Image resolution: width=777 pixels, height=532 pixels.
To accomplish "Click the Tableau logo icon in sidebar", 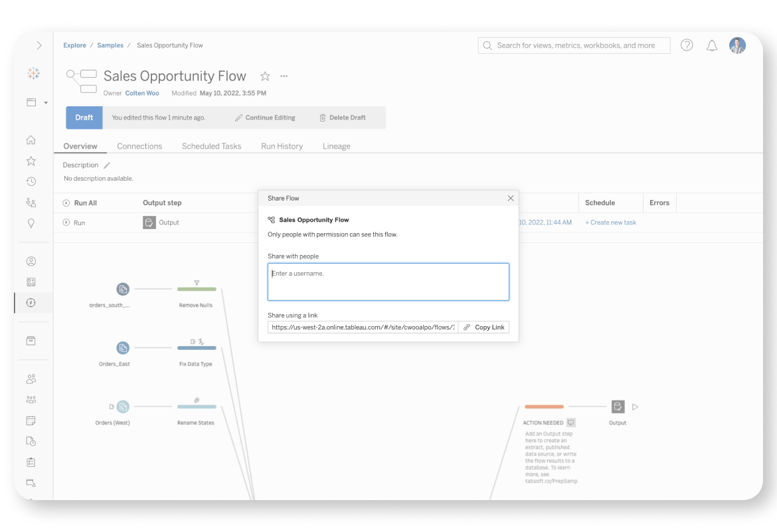I will (33, 73).
